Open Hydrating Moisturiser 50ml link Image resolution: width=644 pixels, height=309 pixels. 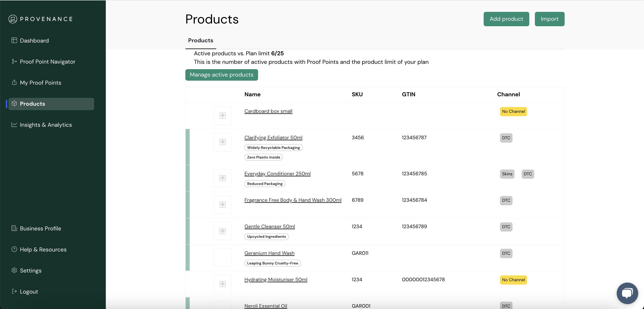[x=276, y=279]
